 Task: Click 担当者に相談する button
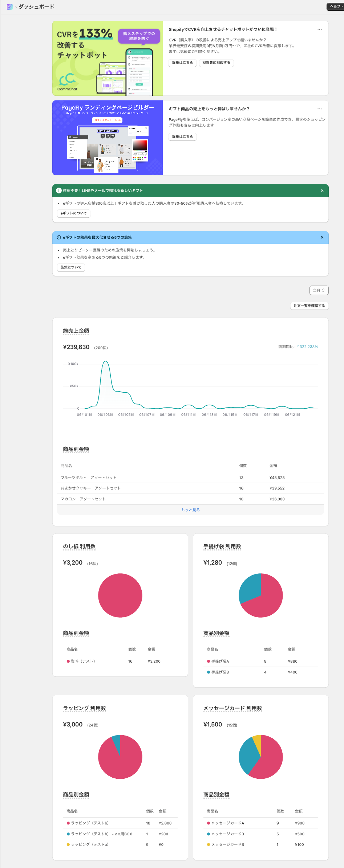click(216, 63)
